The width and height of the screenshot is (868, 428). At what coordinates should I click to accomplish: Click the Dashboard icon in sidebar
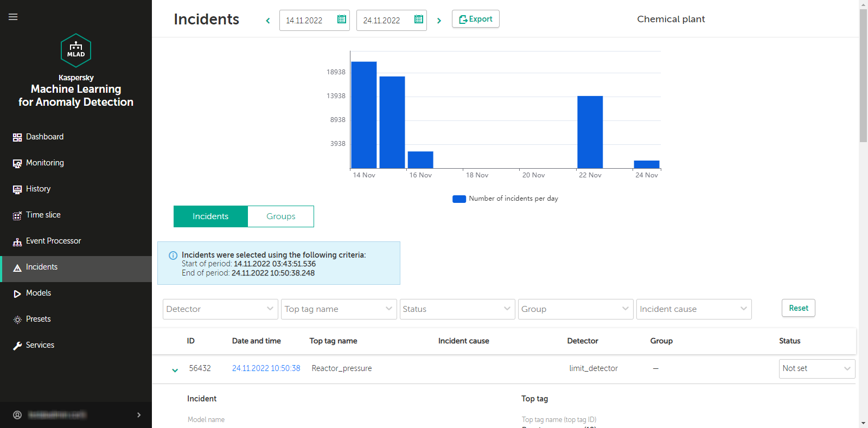(17, 137)
